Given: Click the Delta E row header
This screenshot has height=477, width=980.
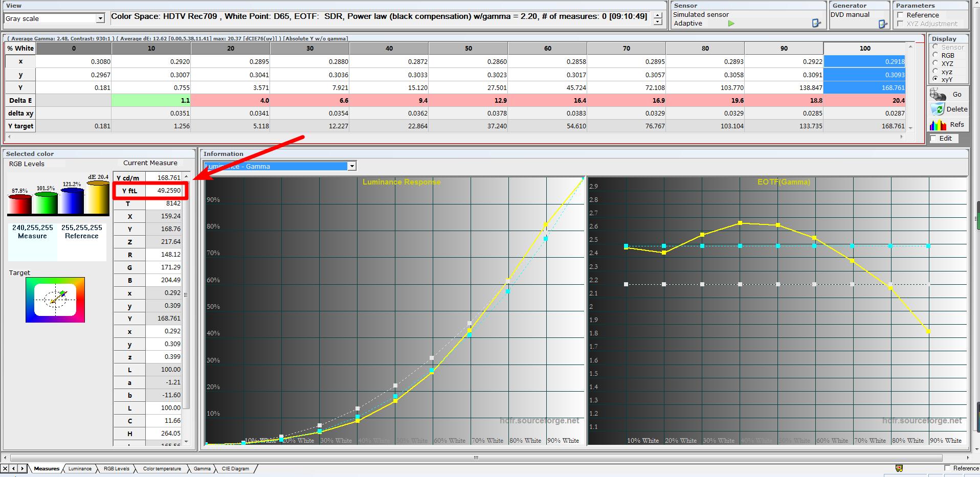Looking at the screenshot, I should point(20,100).
